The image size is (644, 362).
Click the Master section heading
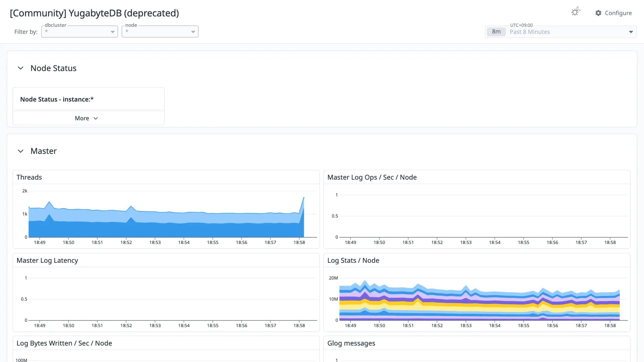pyautogui.click(x=44, y=151)
